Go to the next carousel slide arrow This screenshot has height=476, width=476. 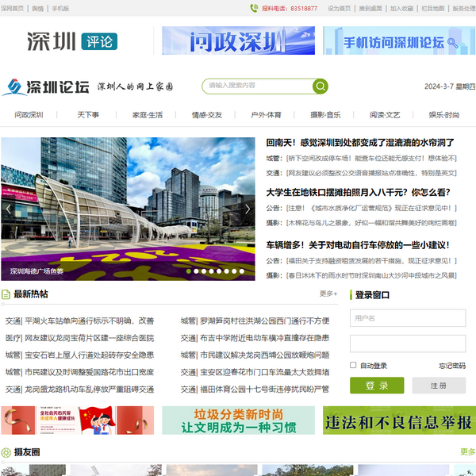(248, 209)
